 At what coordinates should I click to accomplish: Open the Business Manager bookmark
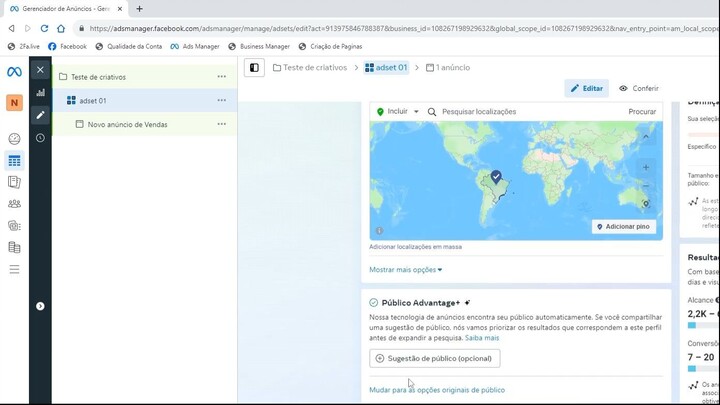click(x=259, y=46)
